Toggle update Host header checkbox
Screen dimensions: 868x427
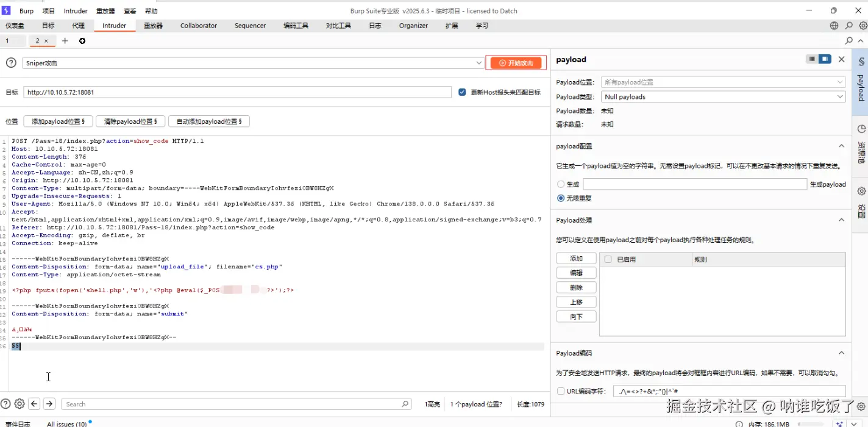click(462, 92)
